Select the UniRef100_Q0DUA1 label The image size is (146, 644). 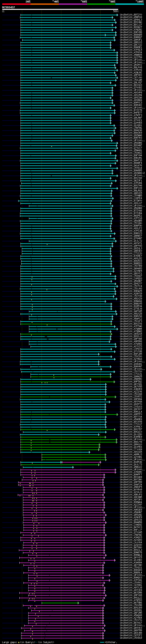[131, 364]
